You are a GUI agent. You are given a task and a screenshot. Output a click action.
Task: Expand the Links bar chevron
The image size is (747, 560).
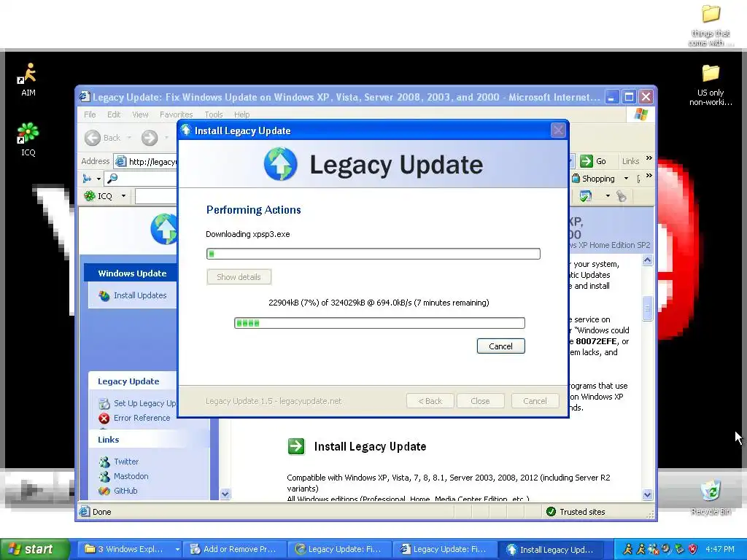(649, 158)
